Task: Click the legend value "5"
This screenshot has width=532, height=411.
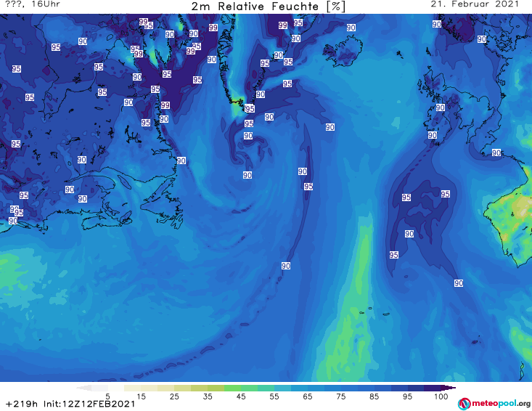Action: click(x=107, y=396)
